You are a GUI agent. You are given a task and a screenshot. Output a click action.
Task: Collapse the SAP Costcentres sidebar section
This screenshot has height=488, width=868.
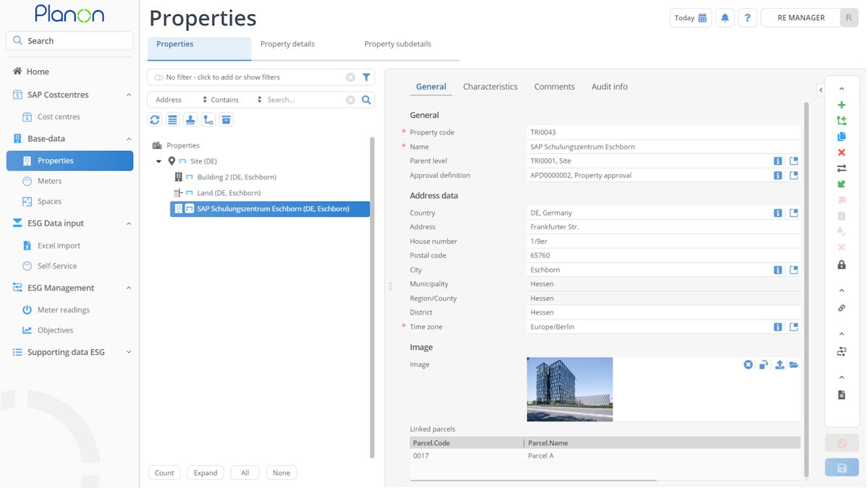click(x=129, y=94)
